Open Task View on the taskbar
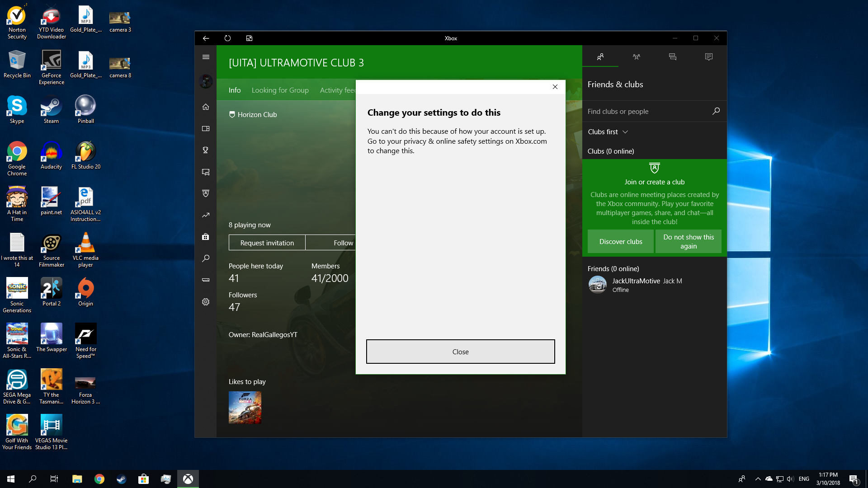868x488 pixels. [54, 479]
